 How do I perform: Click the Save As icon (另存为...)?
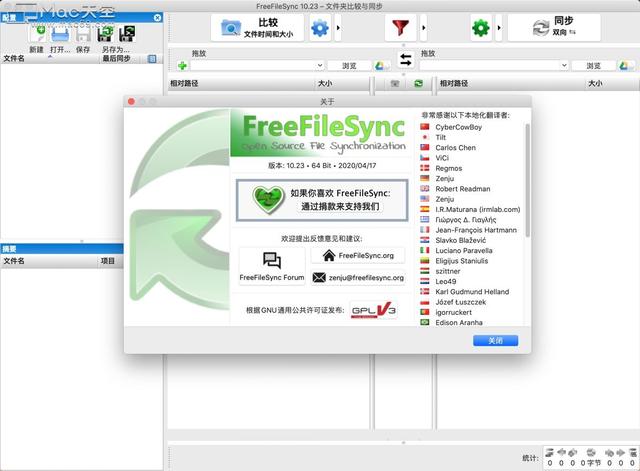(105, 34)
